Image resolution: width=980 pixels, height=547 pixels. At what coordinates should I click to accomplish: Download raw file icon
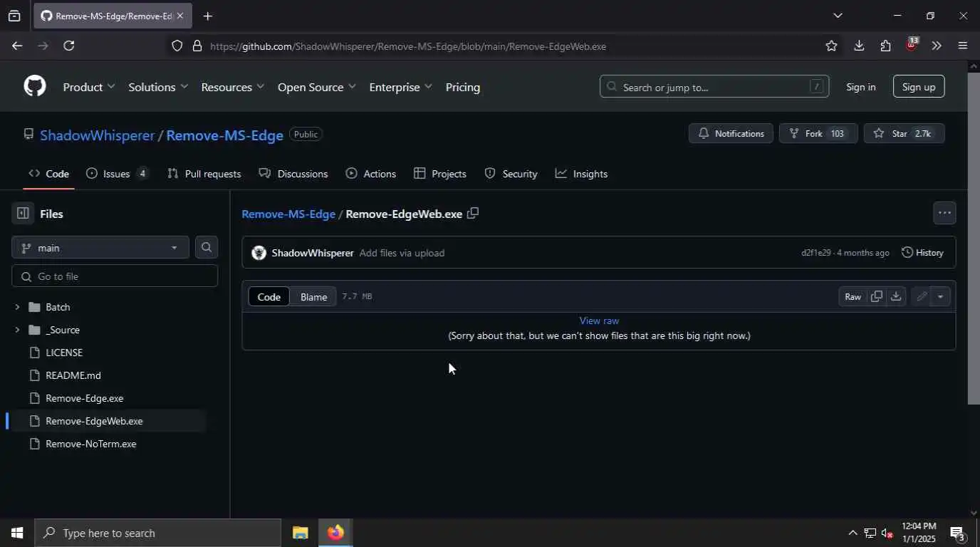tap(896, 296)
